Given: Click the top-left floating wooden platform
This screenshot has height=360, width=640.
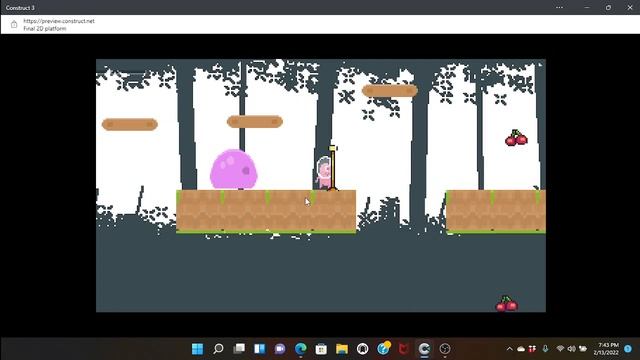Looking at the screenshot, I should point(130,124).
